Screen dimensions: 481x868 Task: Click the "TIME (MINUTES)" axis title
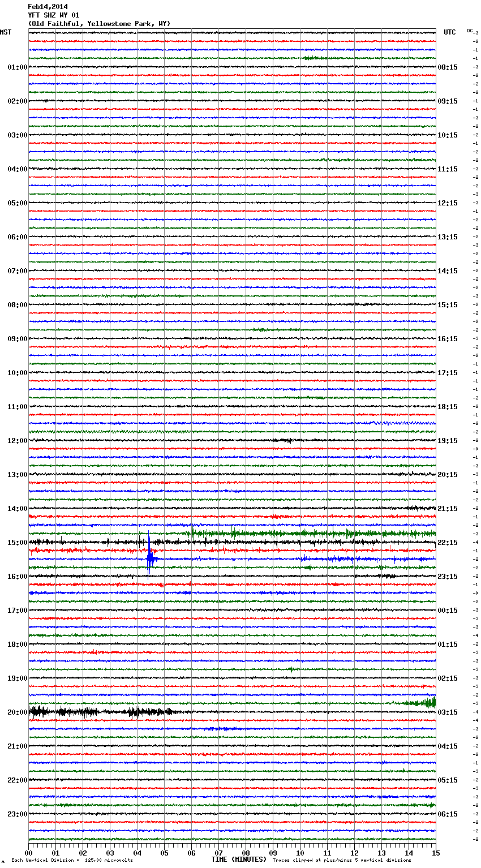pos(239,860)
